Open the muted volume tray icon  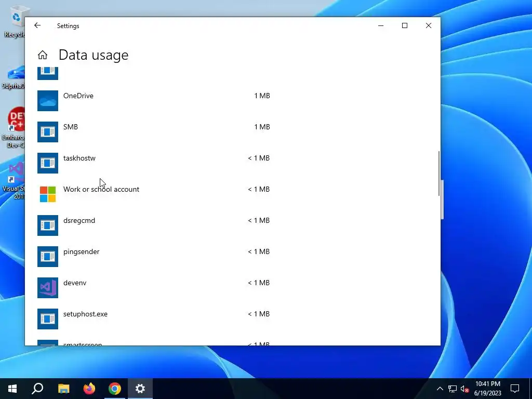coord(464,389)
